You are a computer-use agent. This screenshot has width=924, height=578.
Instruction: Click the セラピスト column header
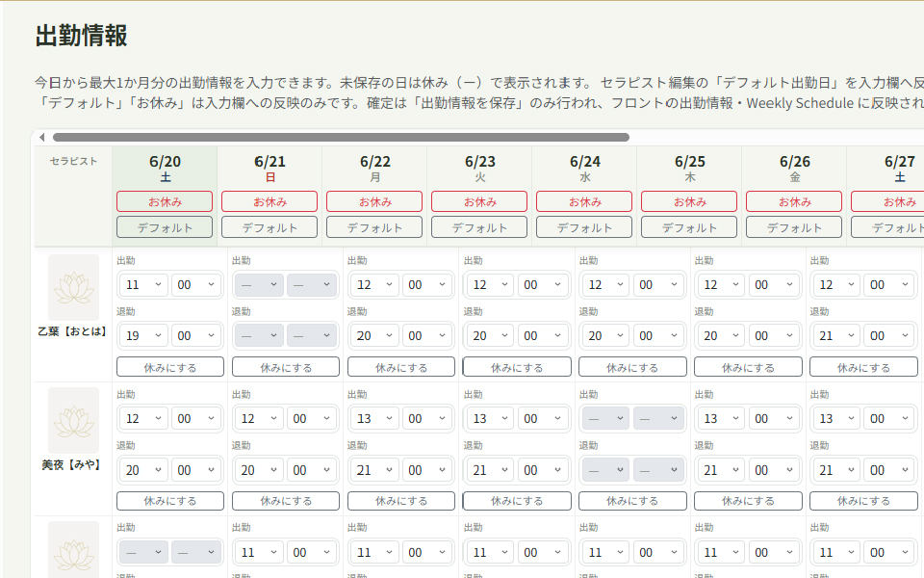click(73, 161)
